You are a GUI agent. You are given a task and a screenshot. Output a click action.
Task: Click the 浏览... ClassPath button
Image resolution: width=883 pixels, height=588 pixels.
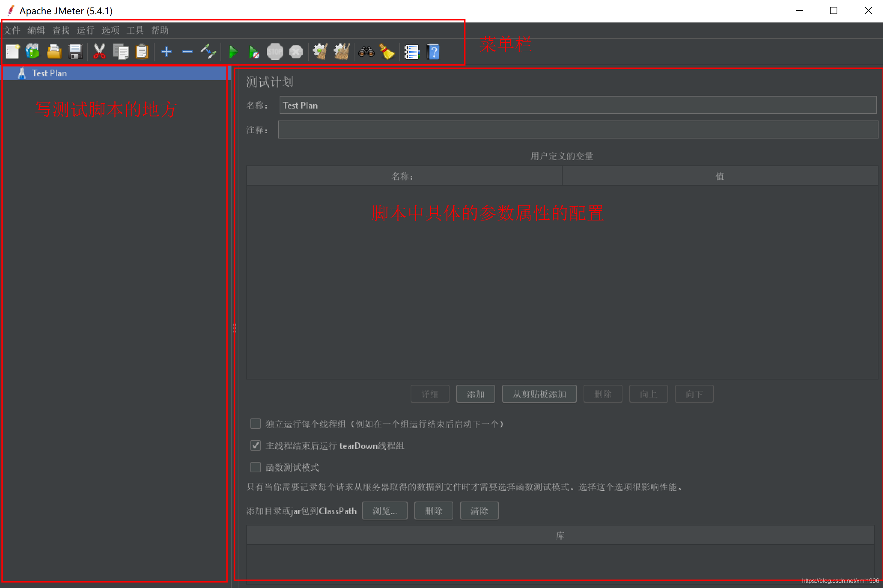click(x=384, y=511)
